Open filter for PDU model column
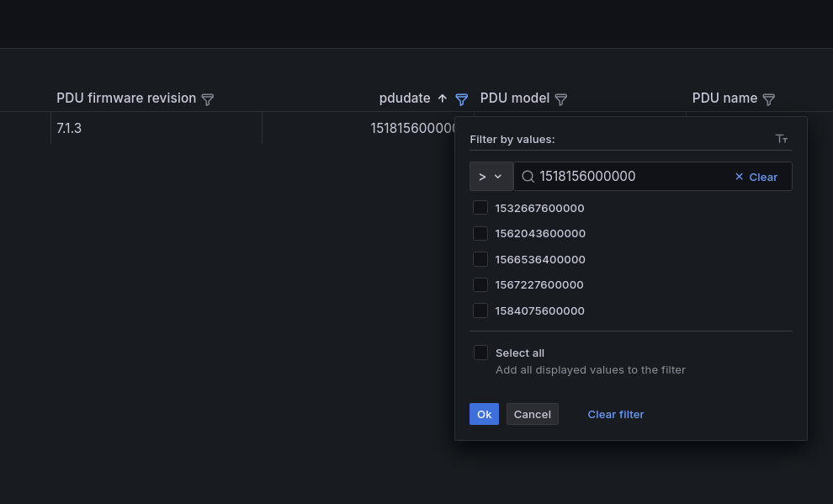 tap(561, 98)
